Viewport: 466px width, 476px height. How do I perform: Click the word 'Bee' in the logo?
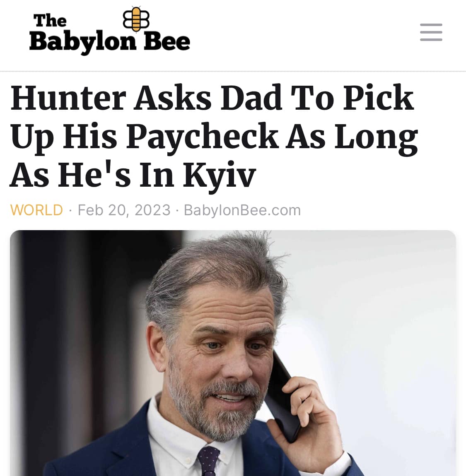click(167, 41)
